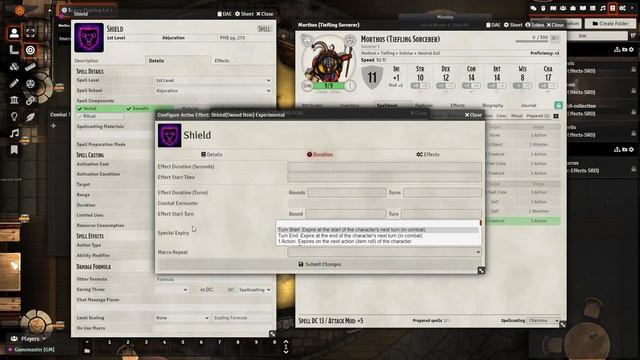Click the Sheet button on Shield item window
640x360 pixels.
244,14
